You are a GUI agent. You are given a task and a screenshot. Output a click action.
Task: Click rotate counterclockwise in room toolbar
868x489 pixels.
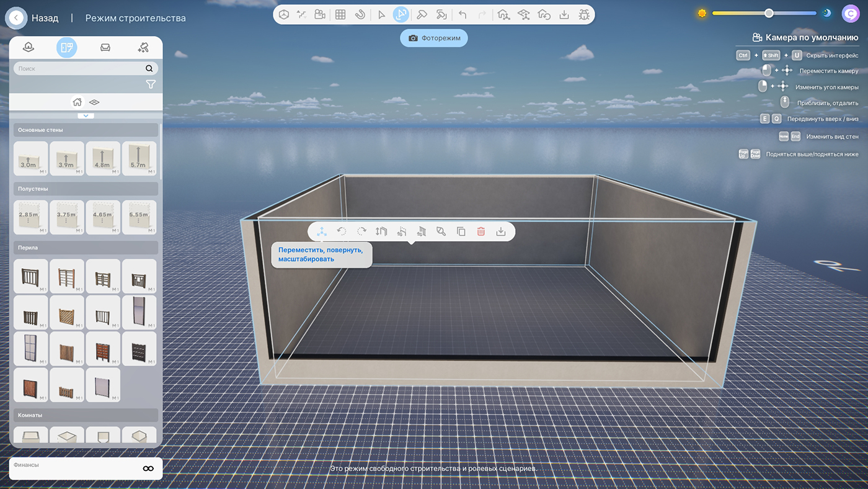[x=341, y=231]
